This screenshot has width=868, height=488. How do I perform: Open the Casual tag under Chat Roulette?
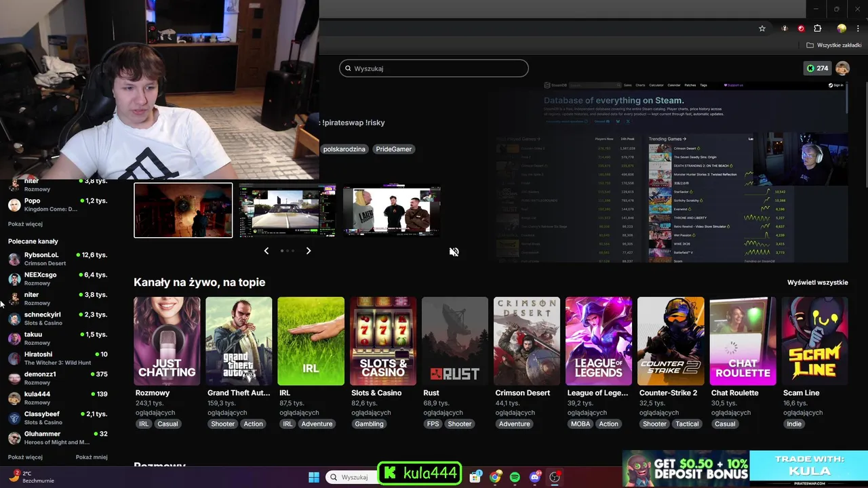725,424
